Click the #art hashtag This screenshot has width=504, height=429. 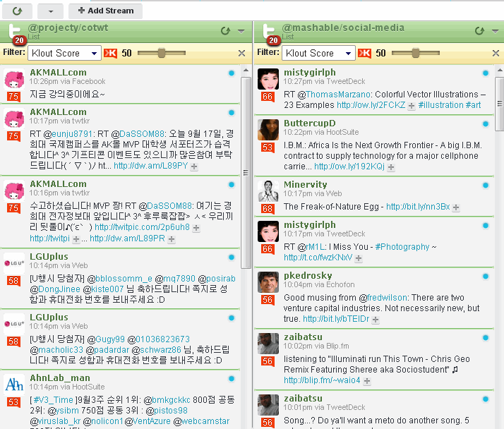(x=473, y=104)
